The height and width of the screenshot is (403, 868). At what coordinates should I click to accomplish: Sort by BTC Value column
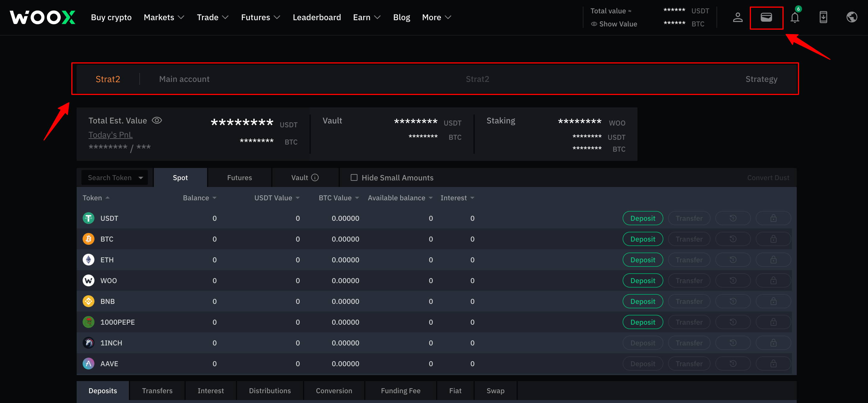[x=339, y=198]
